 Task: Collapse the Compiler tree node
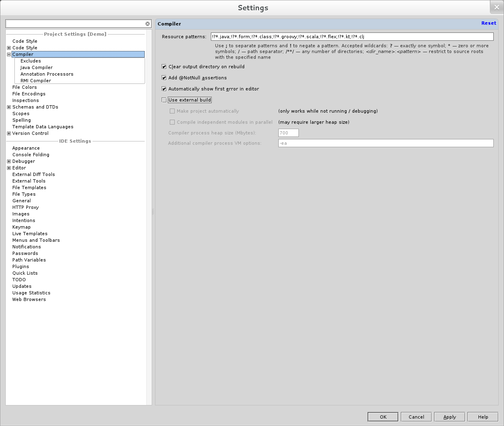[9, 54]
